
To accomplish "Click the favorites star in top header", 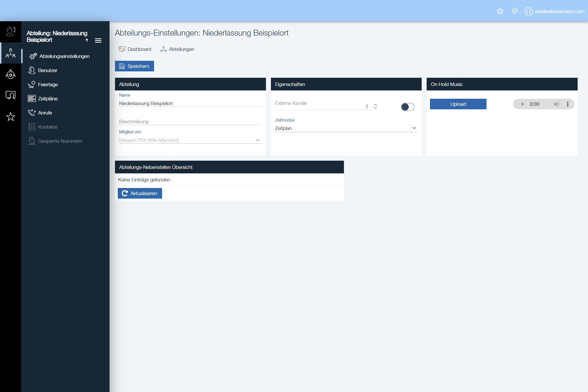I will (x=500, y=11).
